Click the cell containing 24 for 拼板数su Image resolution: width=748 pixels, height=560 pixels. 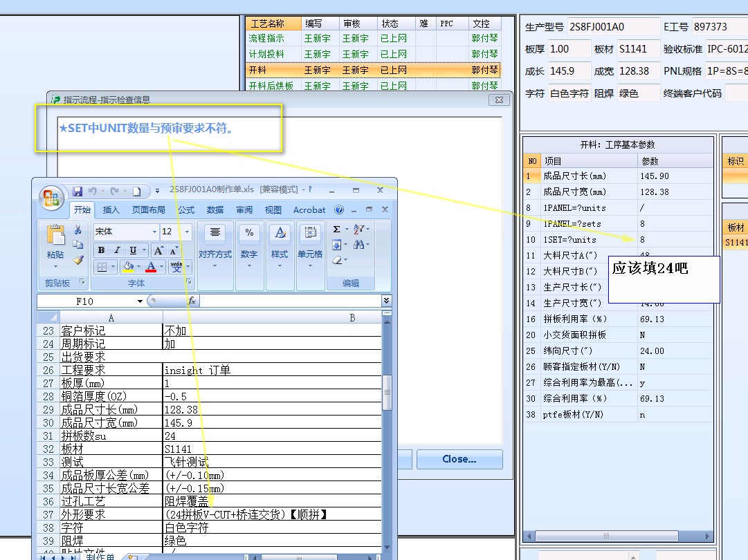[272, 436]
